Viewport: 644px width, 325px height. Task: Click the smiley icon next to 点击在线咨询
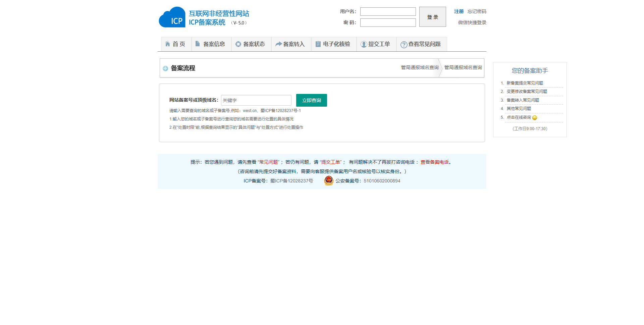pyautogui.click(x=535, y=118)
